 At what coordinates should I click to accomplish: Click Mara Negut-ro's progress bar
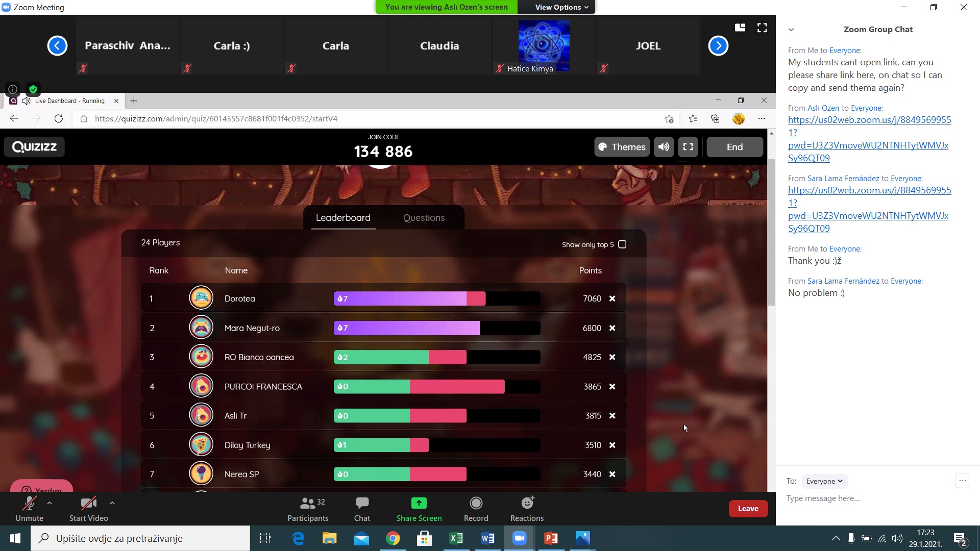pos(437,328)
